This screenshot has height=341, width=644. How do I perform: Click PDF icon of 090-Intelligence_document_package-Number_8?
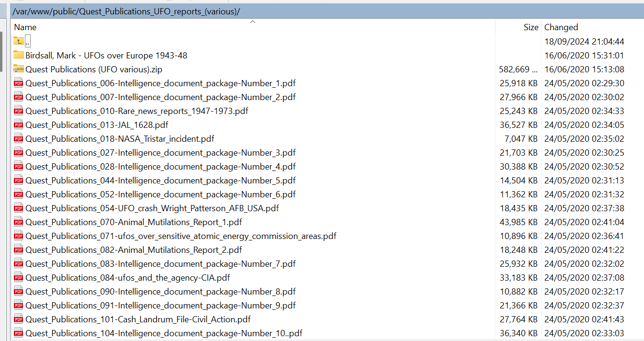coord(19,291)
